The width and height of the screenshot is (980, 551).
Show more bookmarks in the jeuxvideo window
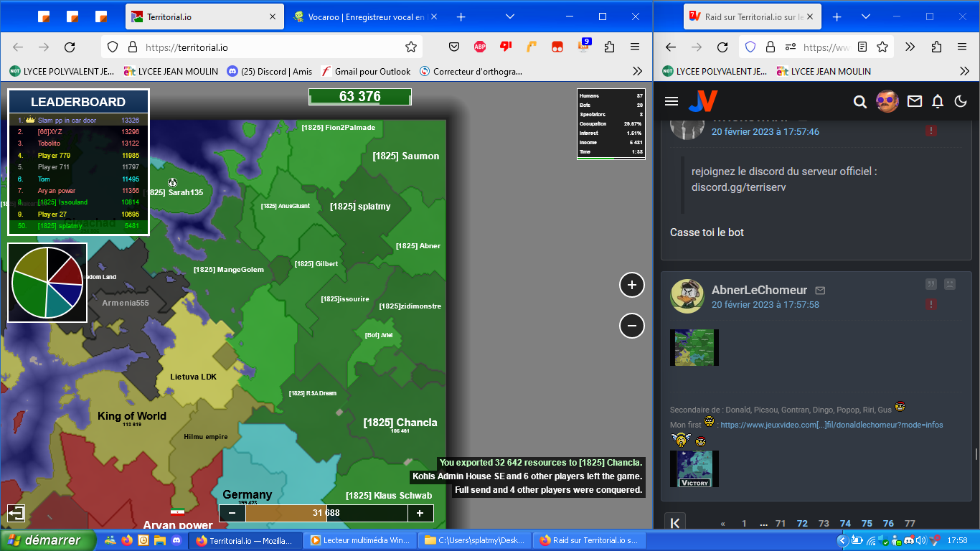click(964, 71)
